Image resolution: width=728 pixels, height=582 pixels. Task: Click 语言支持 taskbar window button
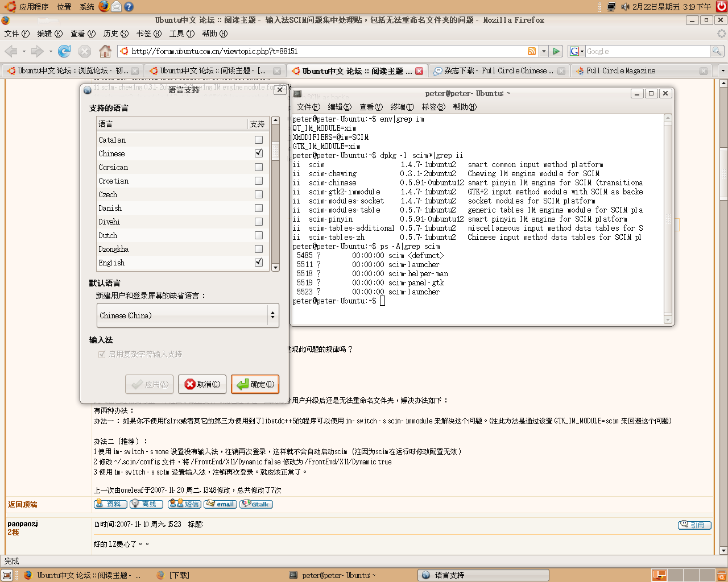click(x=483, y=575)
